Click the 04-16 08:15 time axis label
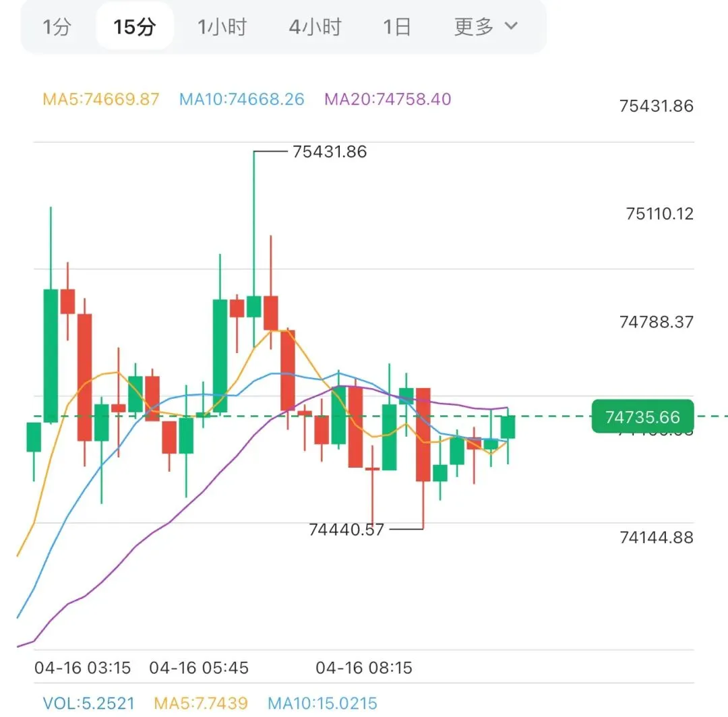The height and width of the screenshot is (717, 728). 364,668
